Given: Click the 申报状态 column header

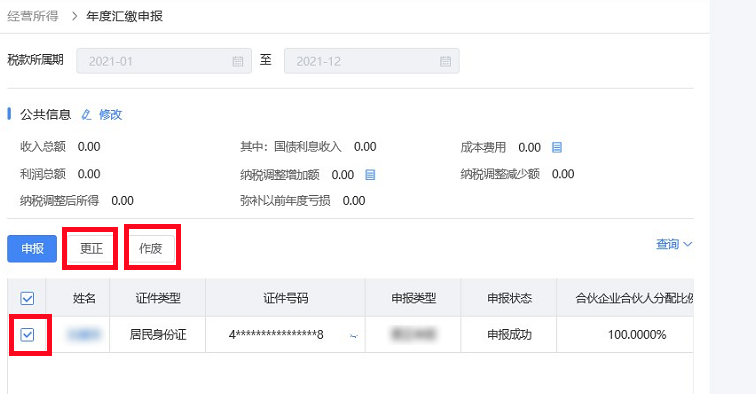Looking at the screenshot, I should (x=509, y=299).
